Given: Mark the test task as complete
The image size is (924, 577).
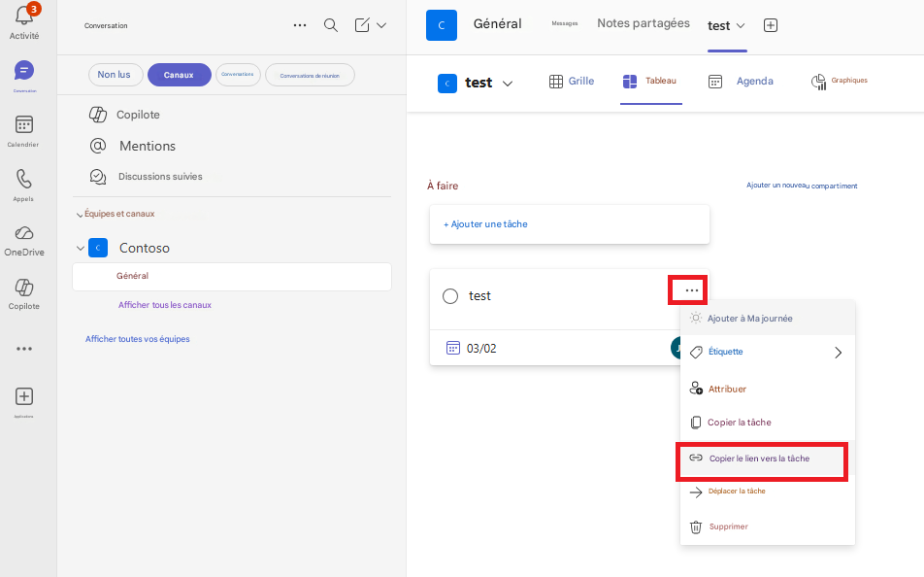Looking at the screenshot, I should click(x=450, y=296).
